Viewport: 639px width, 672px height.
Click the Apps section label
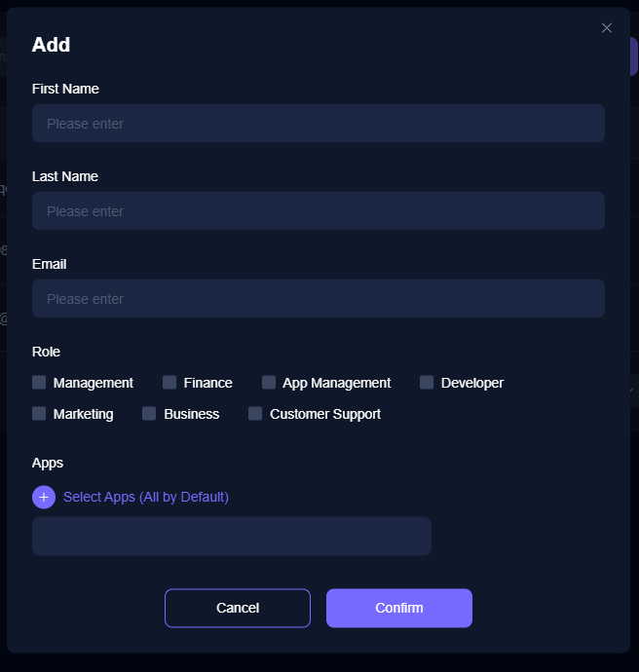point(48,463)
